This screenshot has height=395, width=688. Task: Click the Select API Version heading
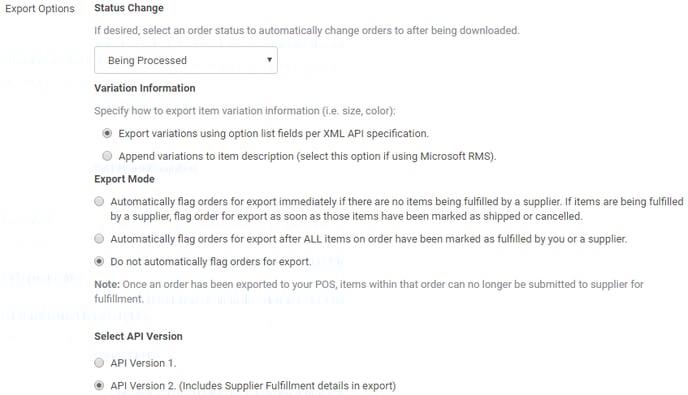click(x=138, y=336)
